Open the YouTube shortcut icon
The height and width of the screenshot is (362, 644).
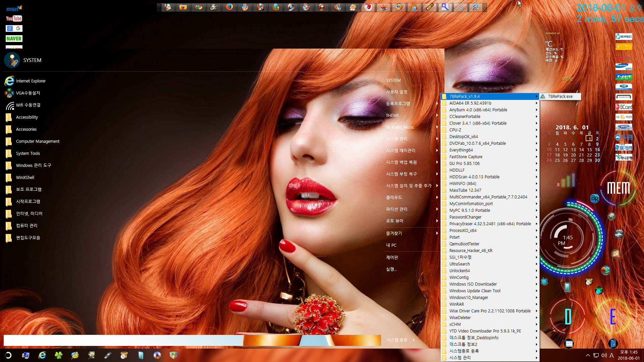[14, 18]
